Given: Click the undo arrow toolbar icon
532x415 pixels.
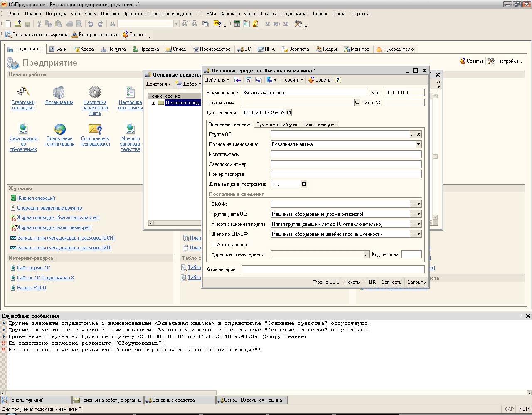Looking at the screenshot, I should (91, 24).
